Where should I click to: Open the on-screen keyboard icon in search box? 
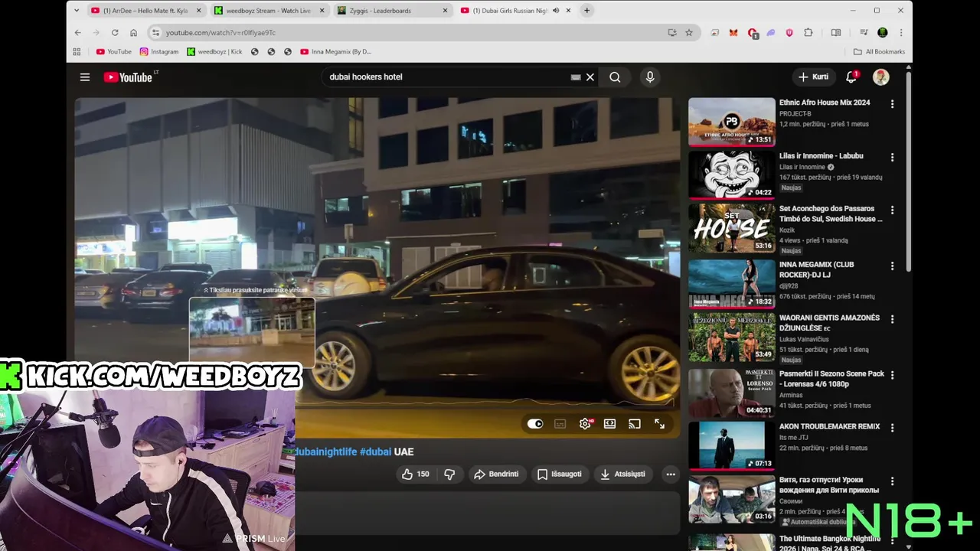576,77
